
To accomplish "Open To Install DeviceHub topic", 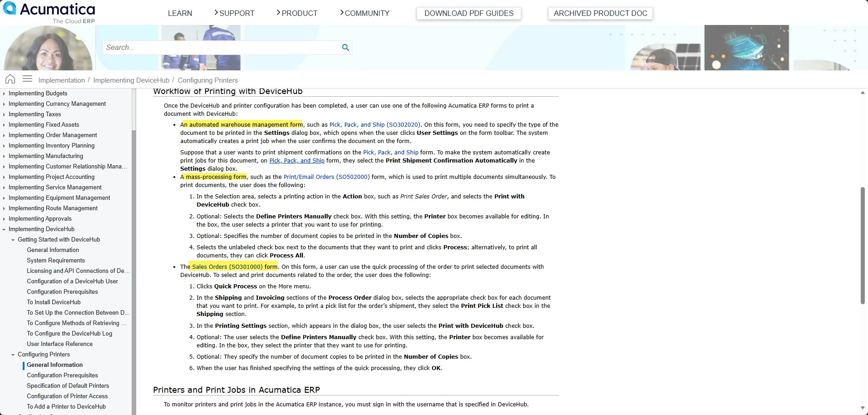I will [54, 302].
